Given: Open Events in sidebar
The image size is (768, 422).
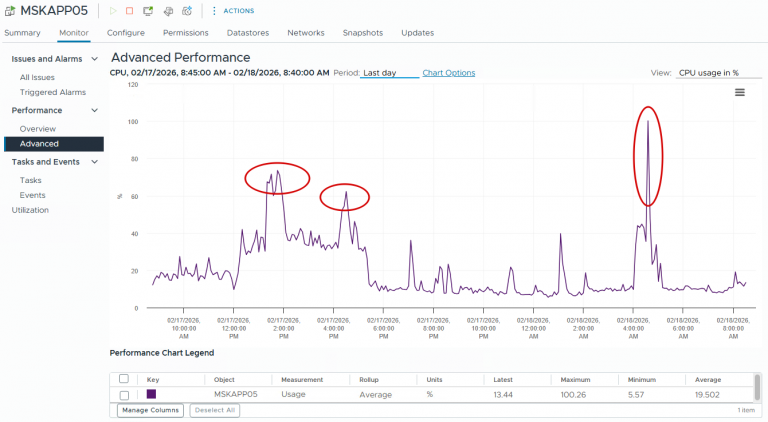Looking at the screenshot, I should [x=32, y=195].
